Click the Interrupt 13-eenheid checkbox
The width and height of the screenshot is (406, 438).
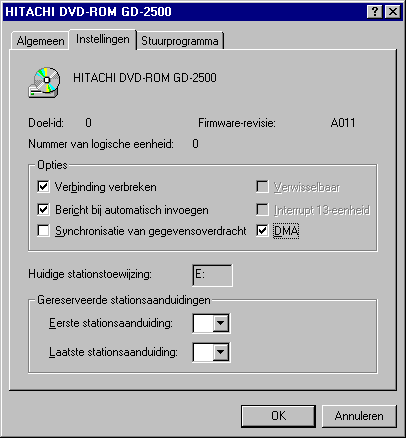tap(262, 210)
